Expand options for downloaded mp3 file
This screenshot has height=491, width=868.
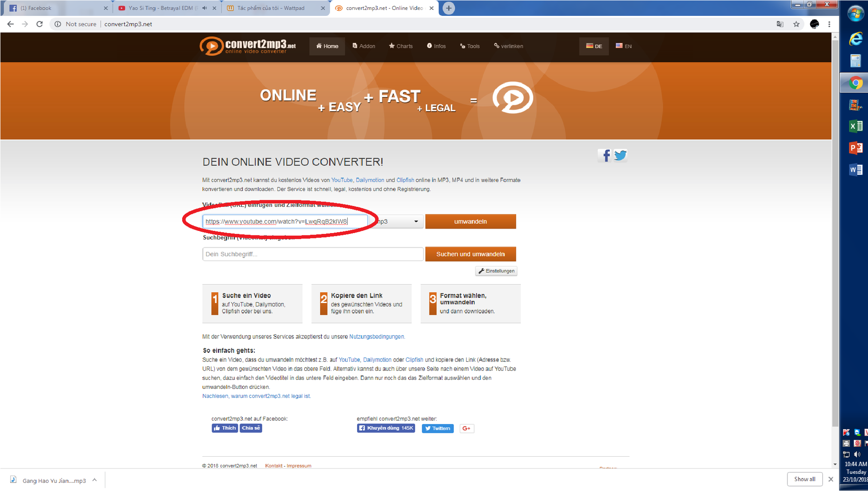coord(94,480)
